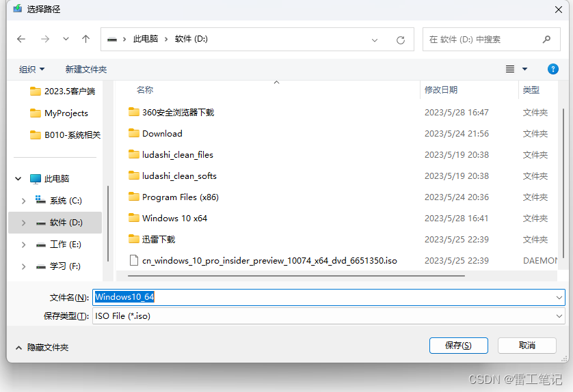The image size is (573, 392).
Task: Select the Windows 10 x64 folder icon
Action: 134,218
